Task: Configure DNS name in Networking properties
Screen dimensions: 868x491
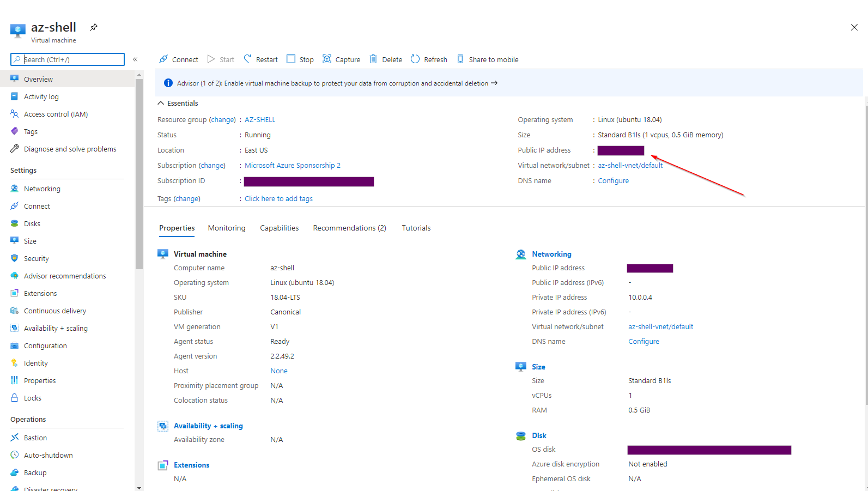Action: (644, 342)
